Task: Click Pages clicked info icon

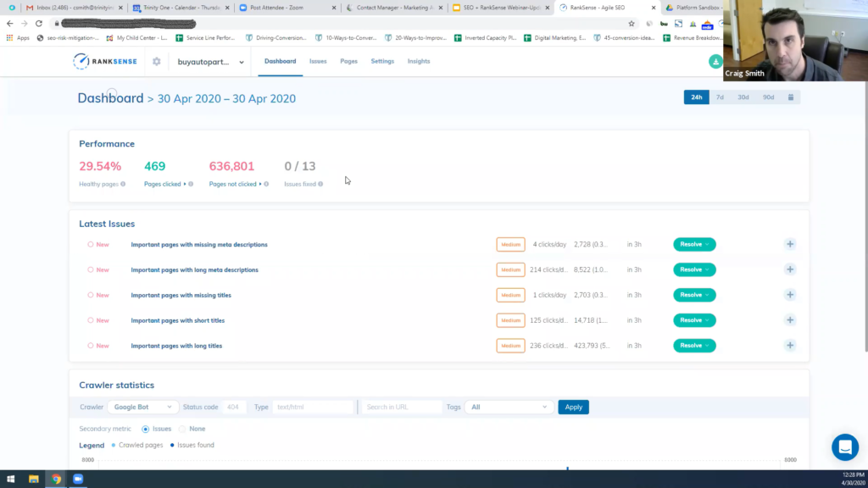Action: click(x=191, y=184)
